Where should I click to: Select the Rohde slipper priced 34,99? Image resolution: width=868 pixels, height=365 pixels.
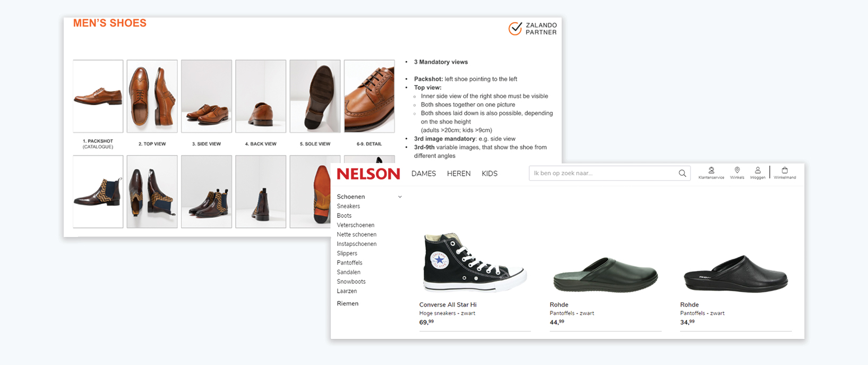[735, 274]
